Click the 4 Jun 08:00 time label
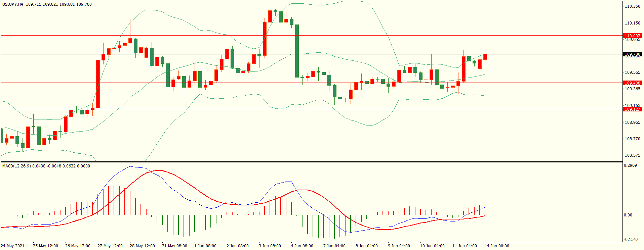644x250 pixels. tap(302, 246)
